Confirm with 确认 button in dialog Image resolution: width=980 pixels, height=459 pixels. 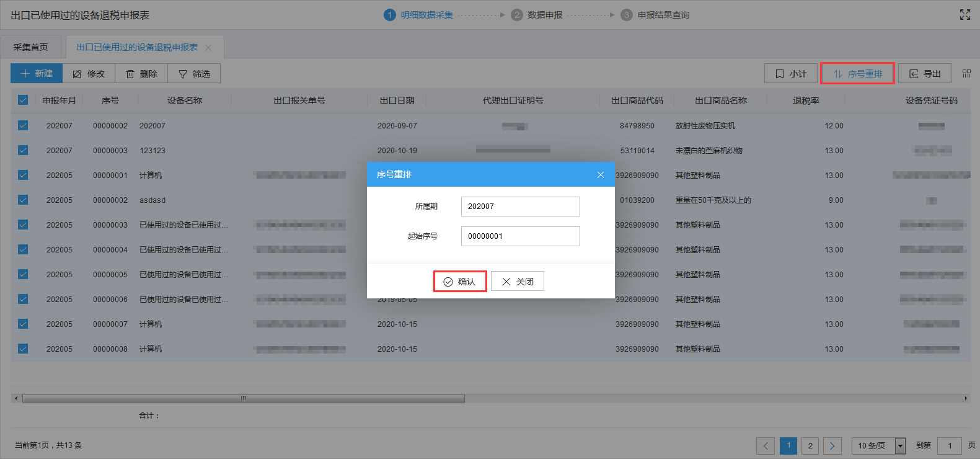point(460,281)
